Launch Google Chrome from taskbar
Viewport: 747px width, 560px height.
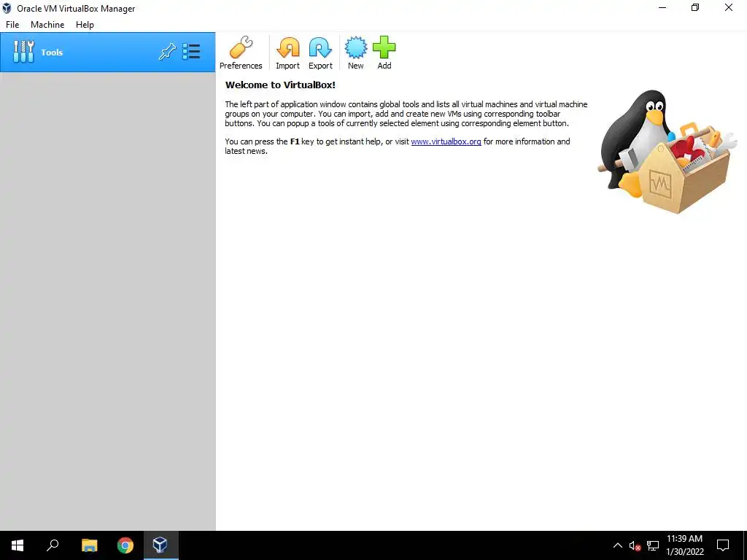[125, 545]
